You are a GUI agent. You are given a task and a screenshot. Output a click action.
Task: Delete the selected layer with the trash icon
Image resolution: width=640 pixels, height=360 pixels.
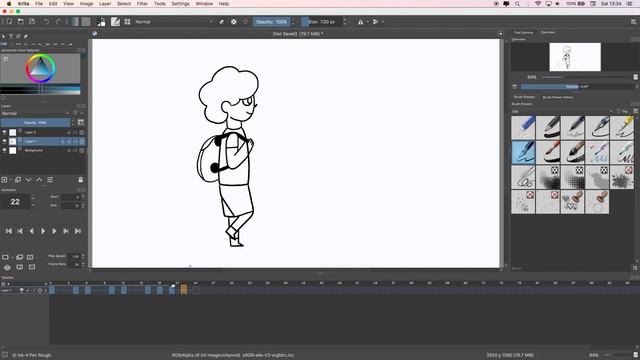click(80, 180)
